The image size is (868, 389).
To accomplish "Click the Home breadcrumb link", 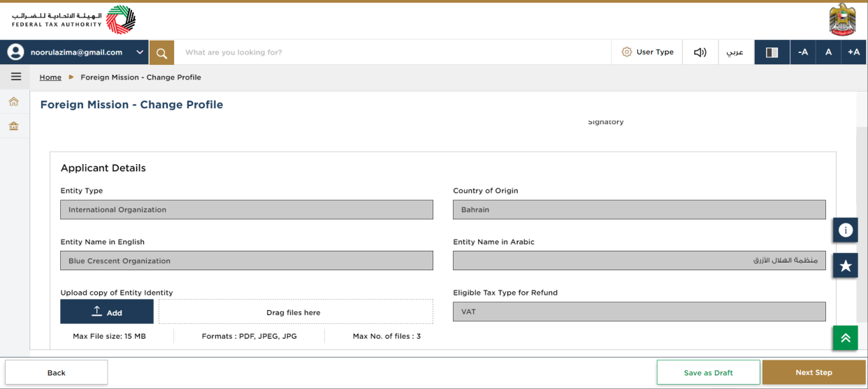I will pos(50,78).
